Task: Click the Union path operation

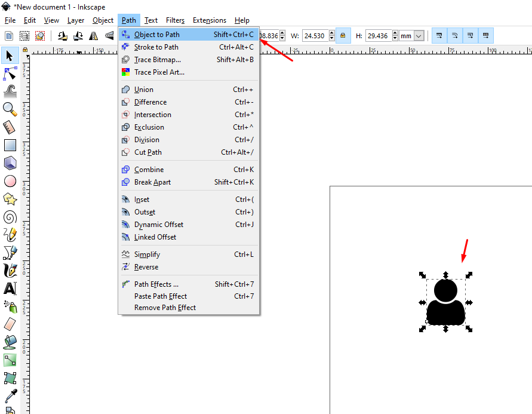Action: tap(143, 90)
